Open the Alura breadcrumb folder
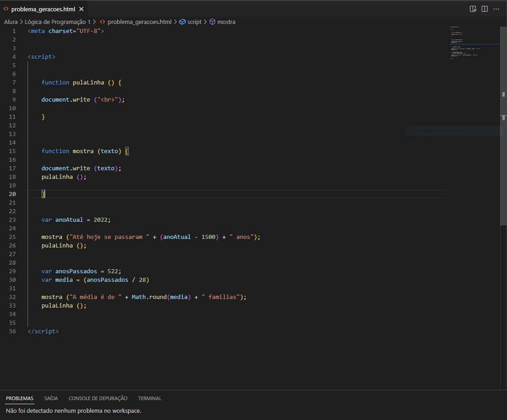 (11, 22)
